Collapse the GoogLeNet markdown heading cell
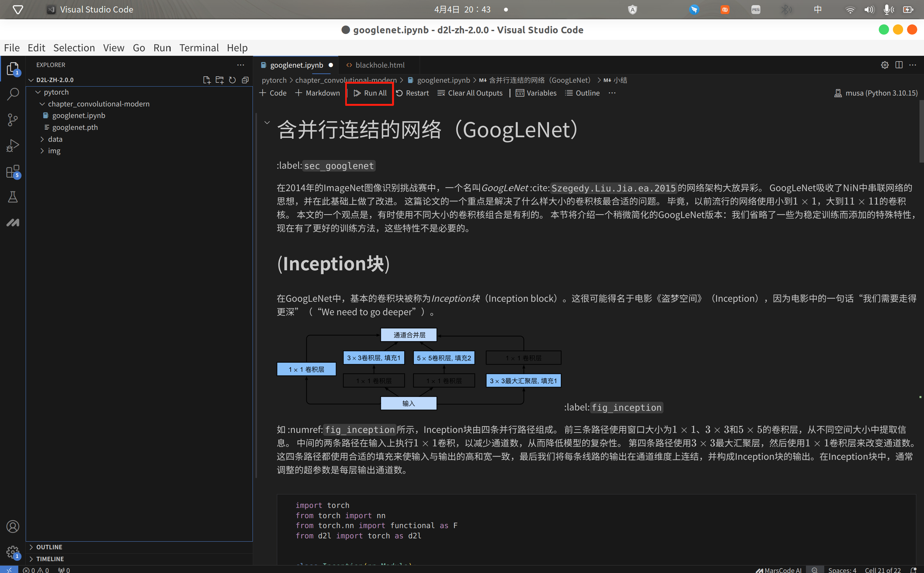Image resolution: width=924 pixels, height=573 pixels. click(267, 122)
